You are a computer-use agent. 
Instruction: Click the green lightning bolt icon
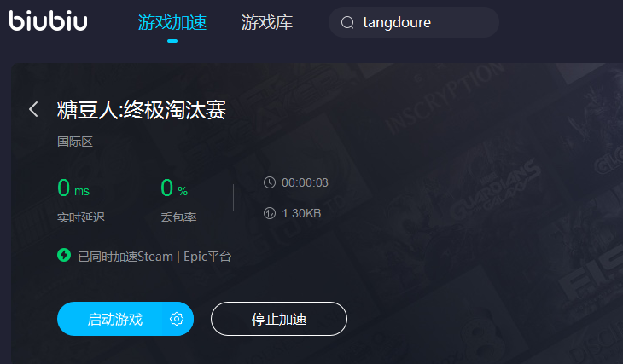point(64,255)
